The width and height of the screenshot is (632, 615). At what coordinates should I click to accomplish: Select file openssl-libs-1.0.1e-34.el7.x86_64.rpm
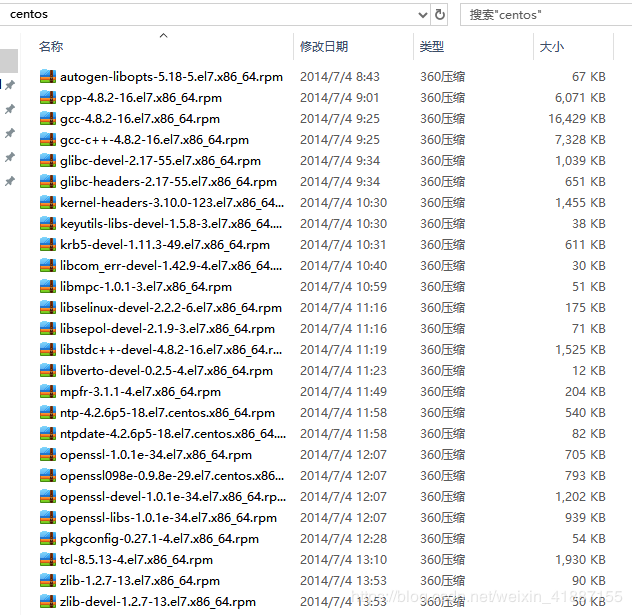(x=168, y=517)
